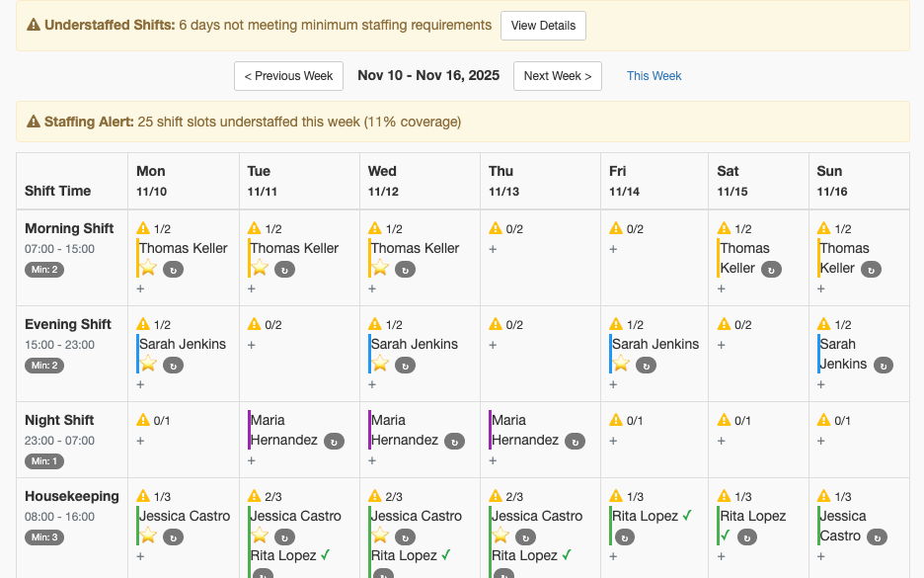Click recurring icon on Friday's Sarah Jenkins shift

click(x=646, y=366)
